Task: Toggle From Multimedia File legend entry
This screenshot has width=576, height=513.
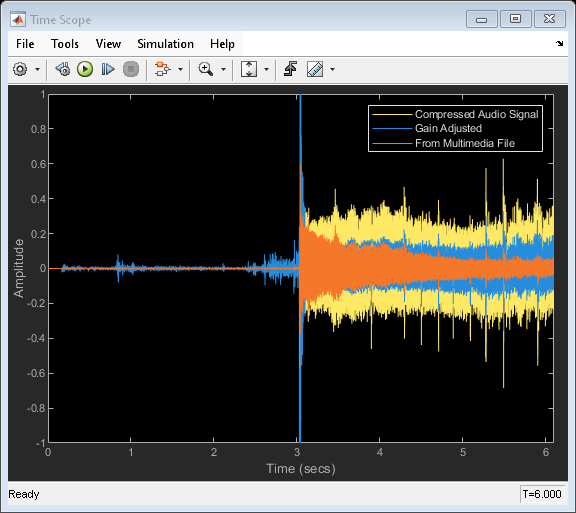Action: tap(443, 143)
